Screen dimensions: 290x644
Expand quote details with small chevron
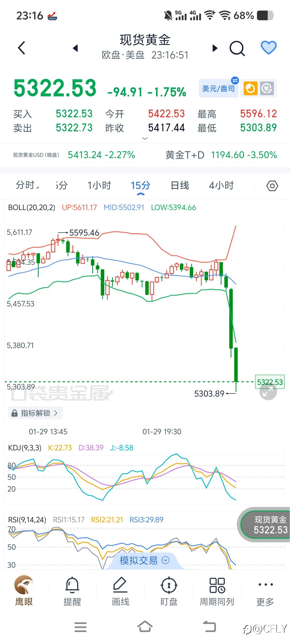[145, 138]
